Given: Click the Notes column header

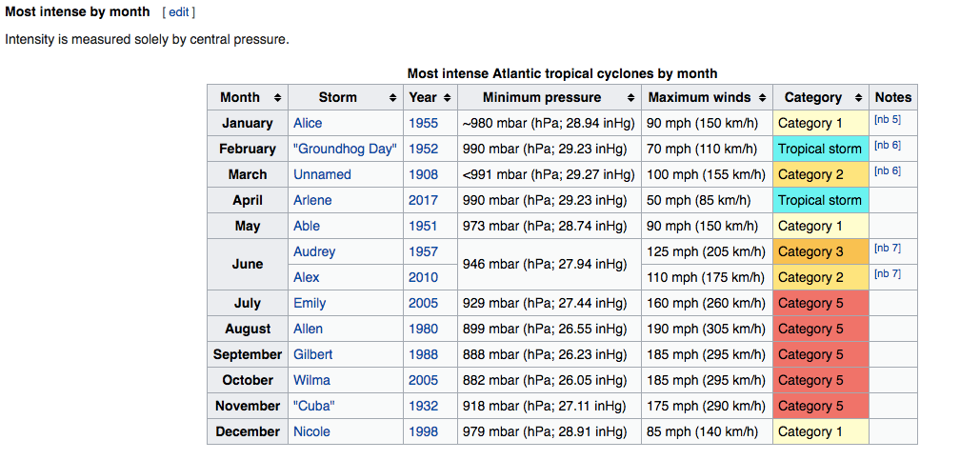Looking at the screenshot, I should tap(893, 98).
